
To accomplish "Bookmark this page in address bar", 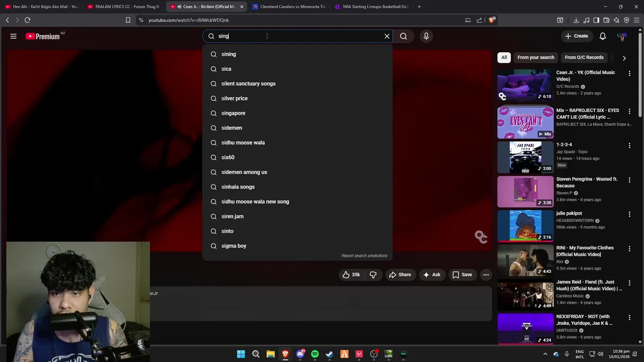I will (128, 20).
